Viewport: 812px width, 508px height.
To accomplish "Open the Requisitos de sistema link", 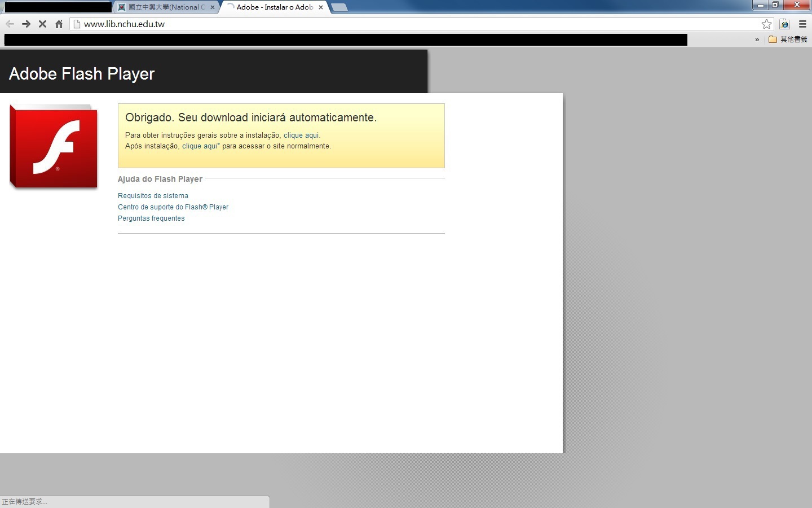I will [153, 196].
